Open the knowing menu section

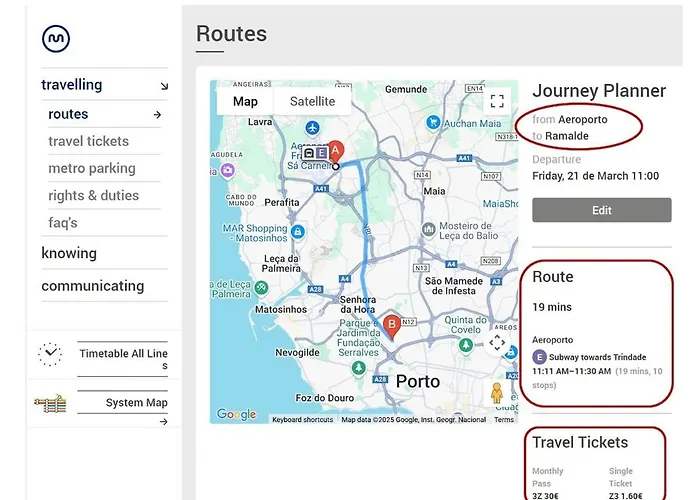(69, 253)
